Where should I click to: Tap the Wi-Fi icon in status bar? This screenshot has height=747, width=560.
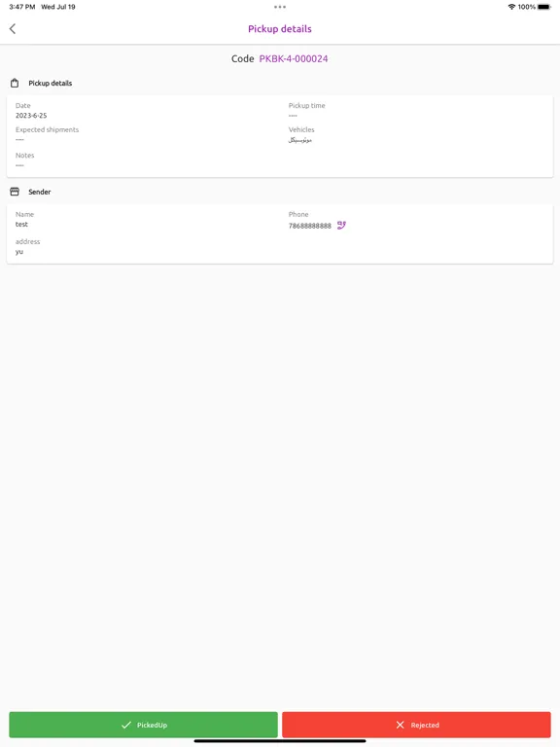[x=511, y=7]
